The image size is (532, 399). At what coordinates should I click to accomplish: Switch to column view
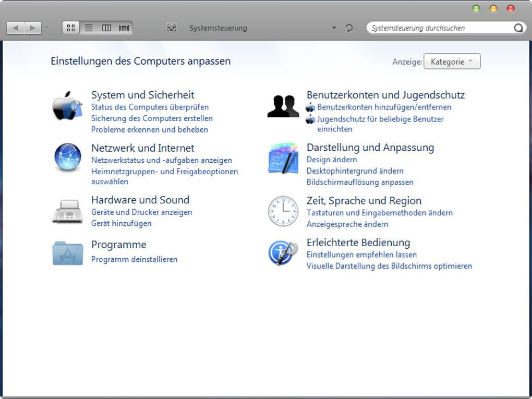click(106, 28)
